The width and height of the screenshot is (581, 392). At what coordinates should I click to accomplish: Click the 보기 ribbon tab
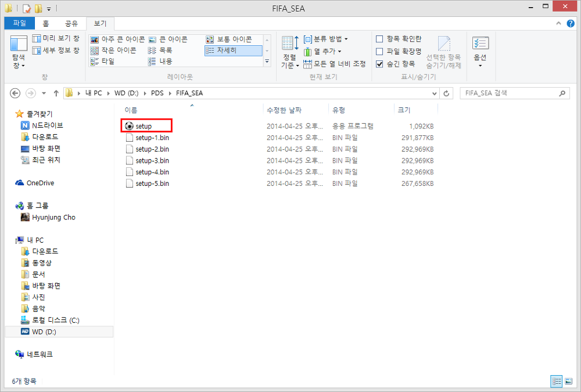coord(100,23)
